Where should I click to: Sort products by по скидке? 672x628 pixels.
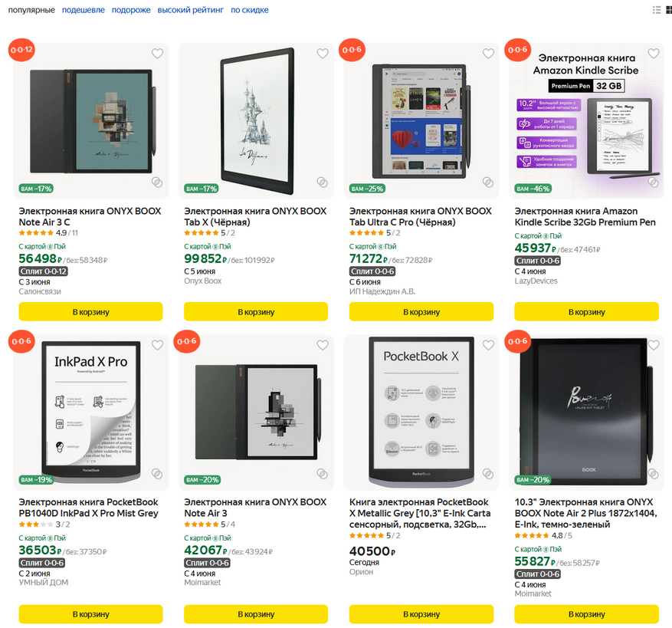[249, 10]
